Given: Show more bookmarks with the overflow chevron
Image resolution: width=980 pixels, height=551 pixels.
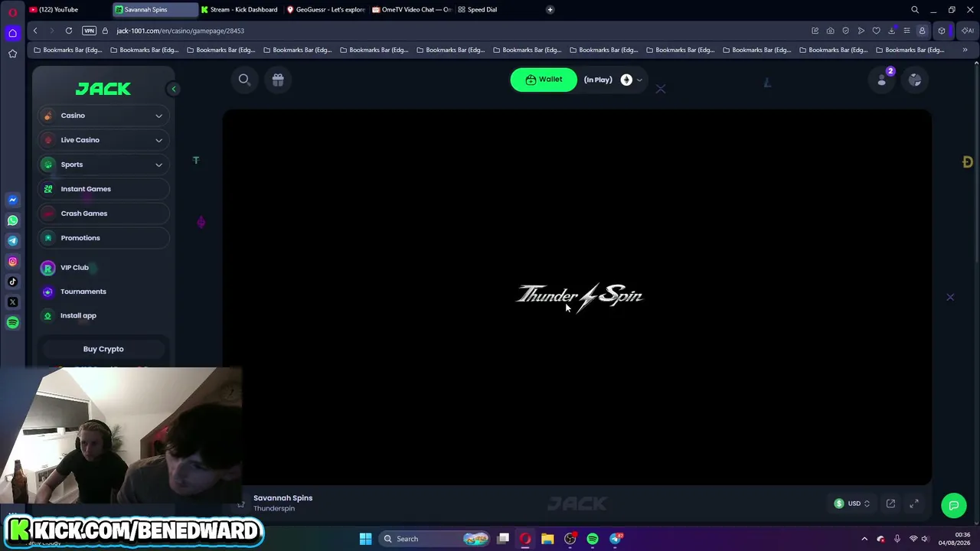Looking at the screenshot, I should (x=965, y=50).
